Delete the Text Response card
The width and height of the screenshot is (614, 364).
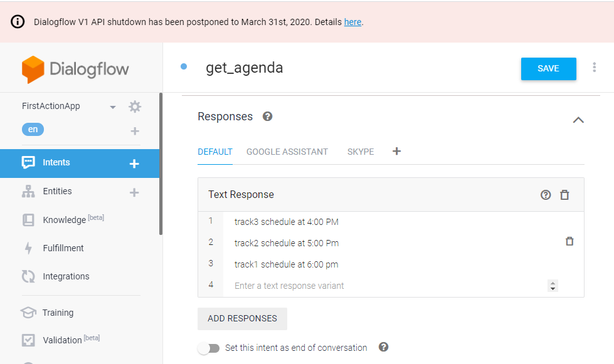[564, 195]
